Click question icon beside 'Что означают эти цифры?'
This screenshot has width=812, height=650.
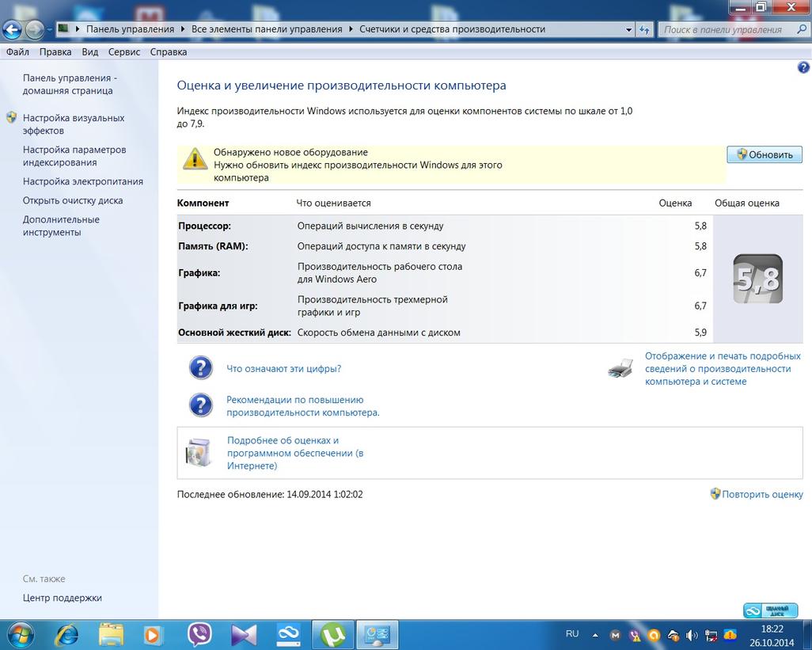[201, 368]
